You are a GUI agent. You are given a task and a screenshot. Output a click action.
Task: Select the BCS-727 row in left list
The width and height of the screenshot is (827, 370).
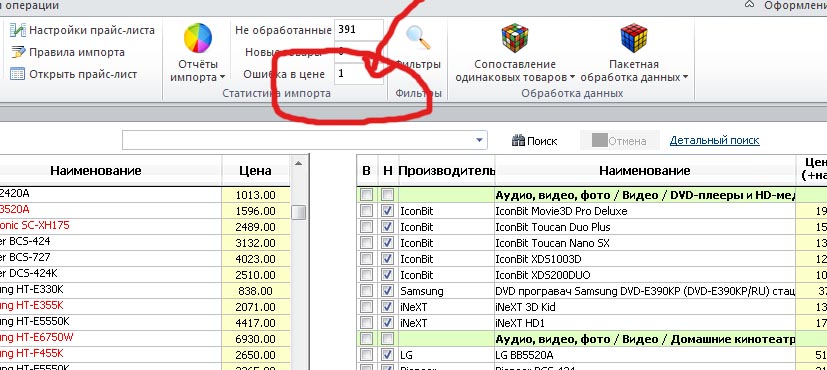[x=110, y=258]
